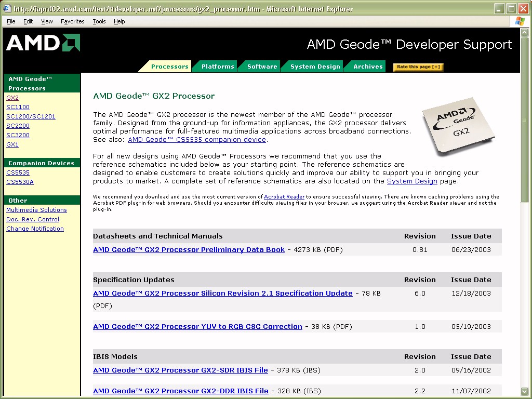Viewport: 532px width, 399px height.
Task: Click scrollbar up arrow
Action: tap(524, 33)
